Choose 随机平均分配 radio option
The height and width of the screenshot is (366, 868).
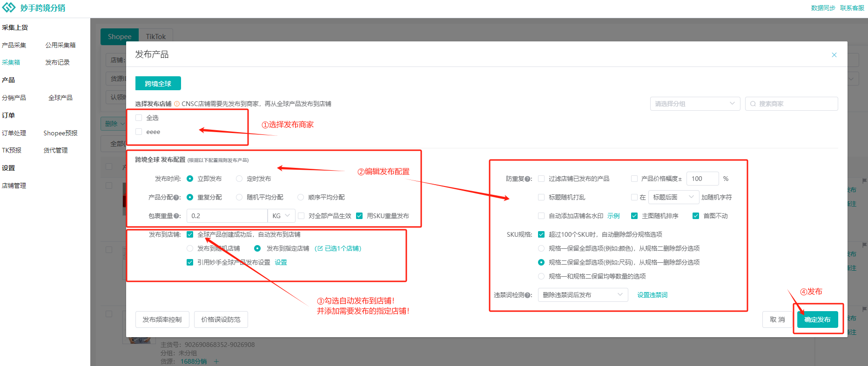[x=239, y=197]
